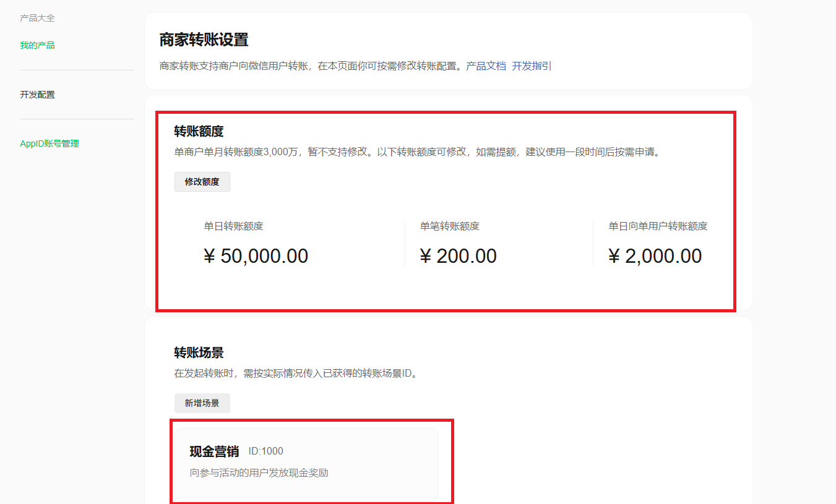Screen dimensions: 836x504
Task: Click the ¥ 200.00 single transfer value
Action: pyautogui.click(x=458, y=256)
